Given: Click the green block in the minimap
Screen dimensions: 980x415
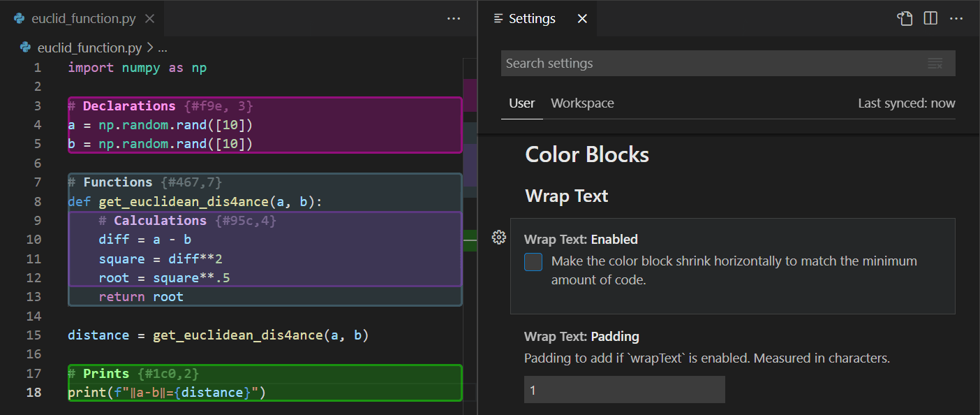Looking at the screenshot, I should coord(470,240).
